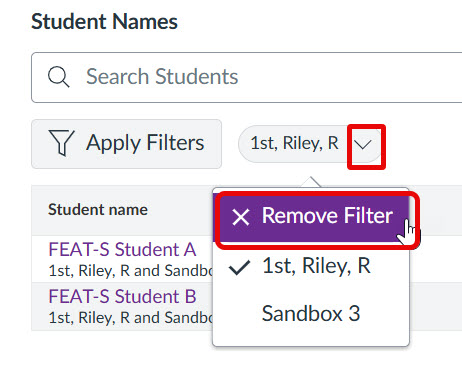Expand the filter pill chevron arrow

(363, 144)
